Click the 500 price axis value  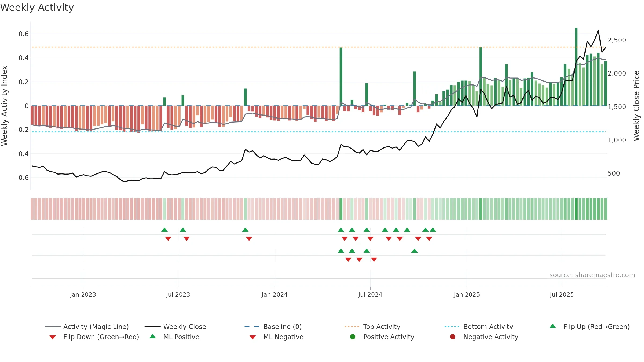click(614, 173)
